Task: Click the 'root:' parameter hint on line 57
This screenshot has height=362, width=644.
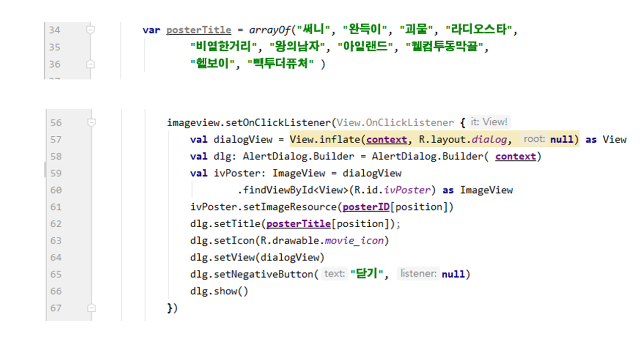Action: point(534,139)
